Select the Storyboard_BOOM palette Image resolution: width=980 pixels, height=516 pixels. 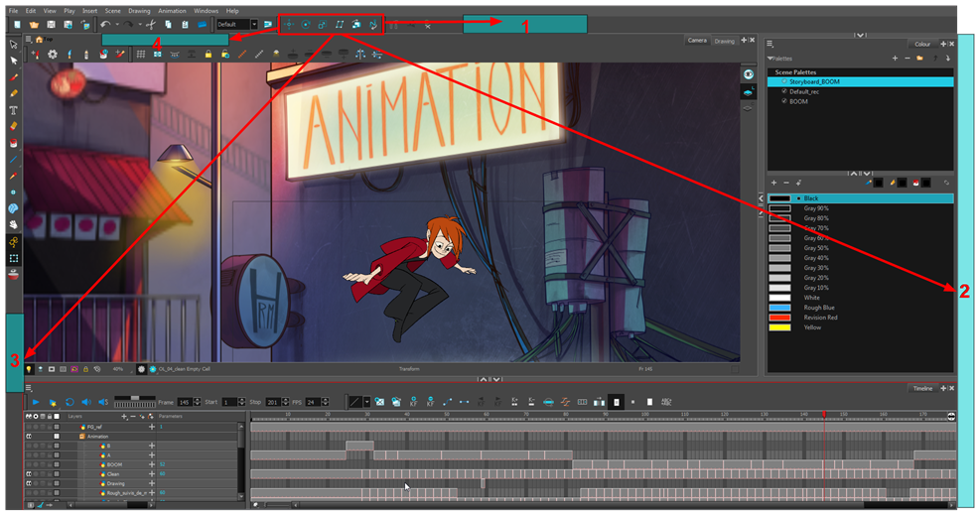[x=860, y=81]
